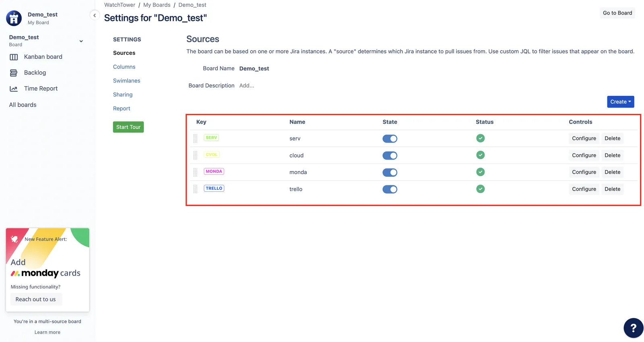Open the Kanban board icon in sidebar
Viewport: 644px width, 342px height.
[14, 57]
